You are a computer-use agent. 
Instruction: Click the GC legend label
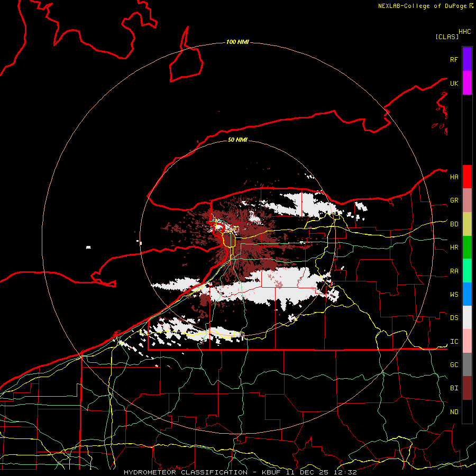coord(454,365)
